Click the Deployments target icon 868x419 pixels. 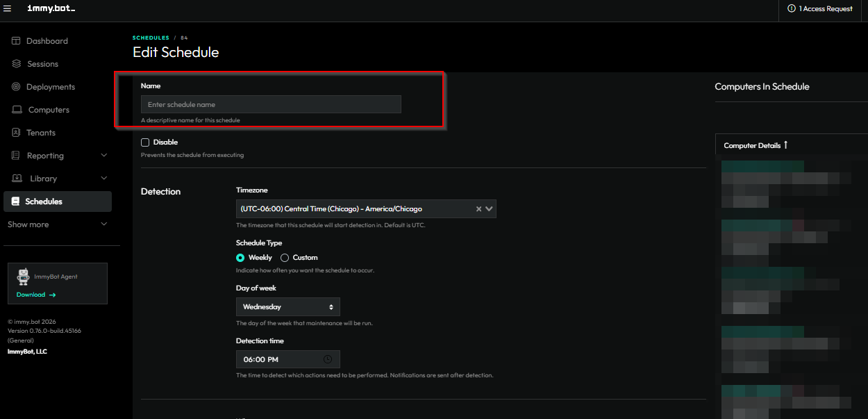(16, 87)
